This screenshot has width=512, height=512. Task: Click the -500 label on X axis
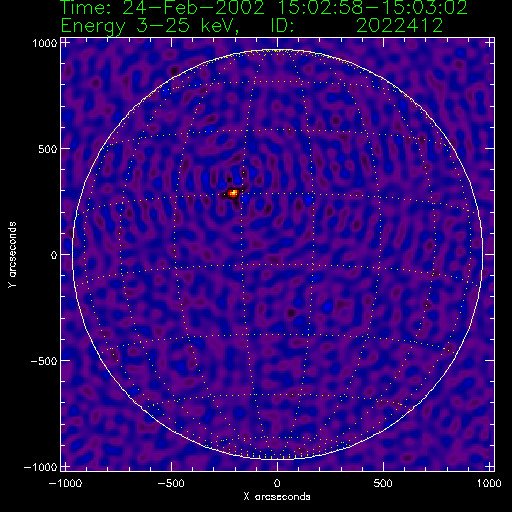(x=171, y=483)
